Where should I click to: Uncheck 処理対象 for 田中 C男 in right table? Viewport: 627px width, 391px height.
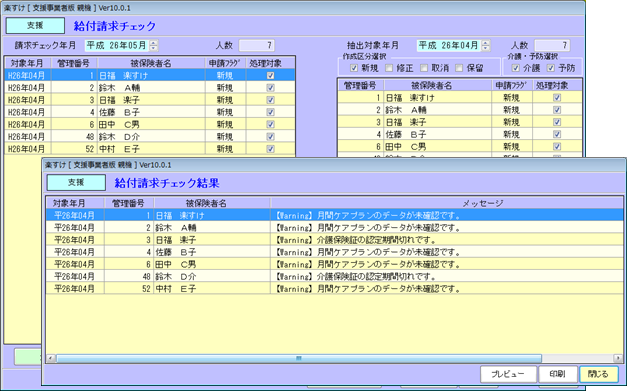pyautogui.click(x=557, y=147)
